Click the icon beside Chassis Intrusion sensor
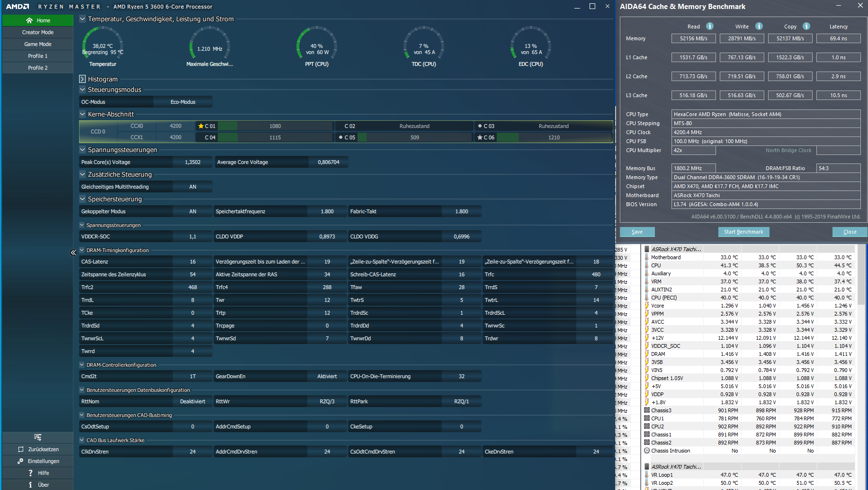 [x=647, y=451]
